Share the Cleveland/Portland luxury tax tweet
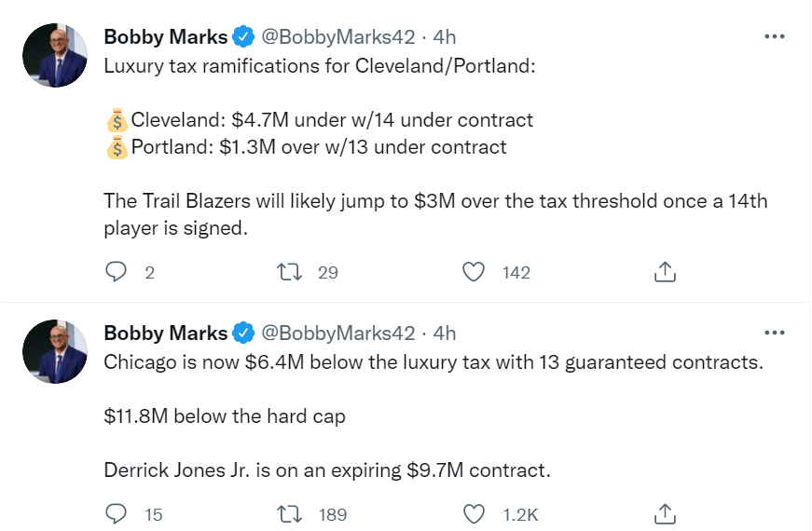 coord(664,272)
